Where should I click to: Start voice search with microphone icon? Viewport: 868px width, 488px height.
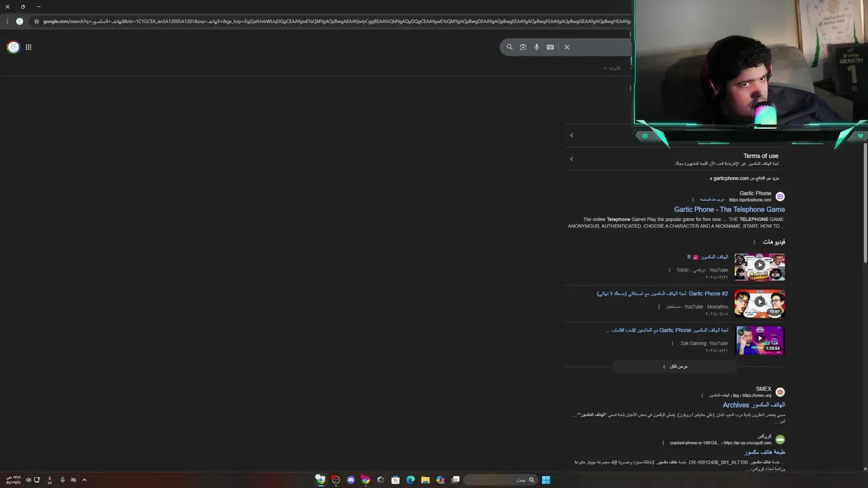(x=536, y=47)
